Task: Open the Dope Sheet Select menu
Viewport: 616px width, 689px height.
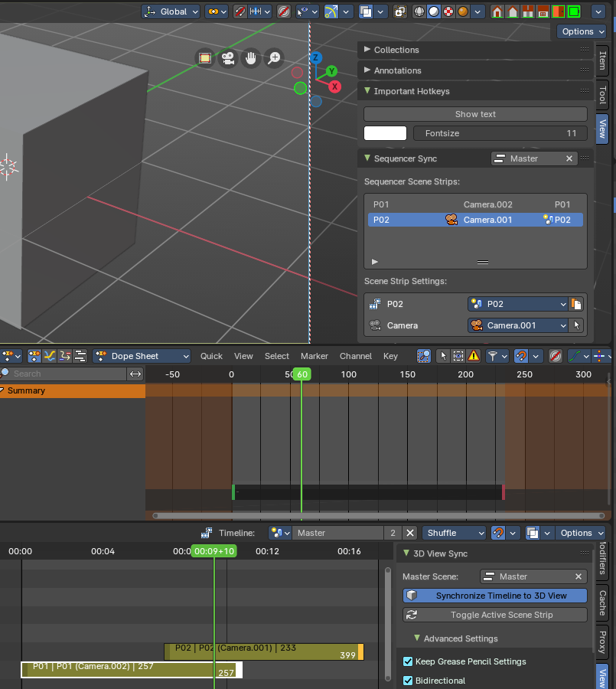Action: click(277, 356)
